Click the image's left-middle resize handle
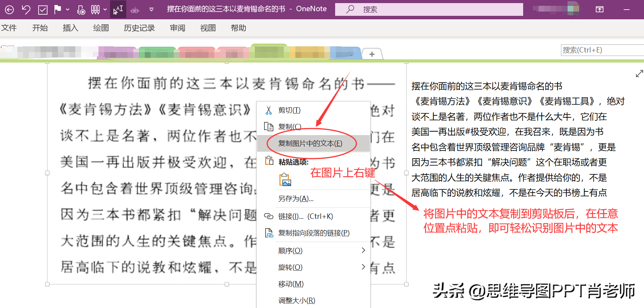 coord(47,173)
